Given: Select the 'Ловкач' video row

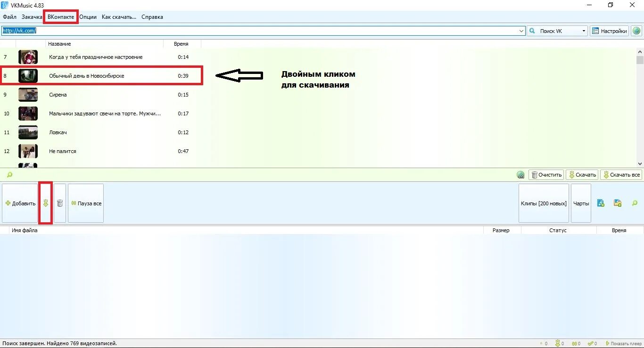Looking at the screenshot, I should pos(101,132).
